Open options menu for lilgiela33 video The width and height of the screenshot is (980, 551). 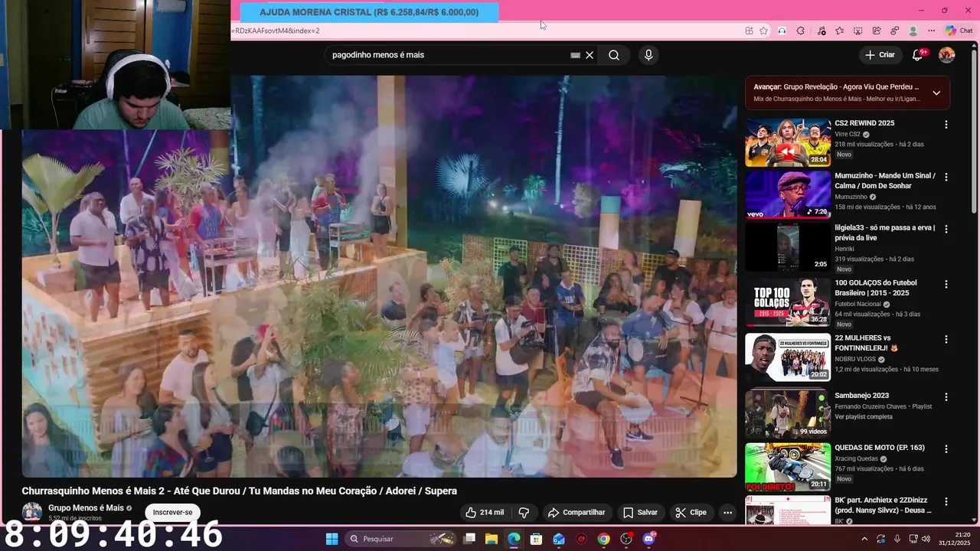point(946,229)
